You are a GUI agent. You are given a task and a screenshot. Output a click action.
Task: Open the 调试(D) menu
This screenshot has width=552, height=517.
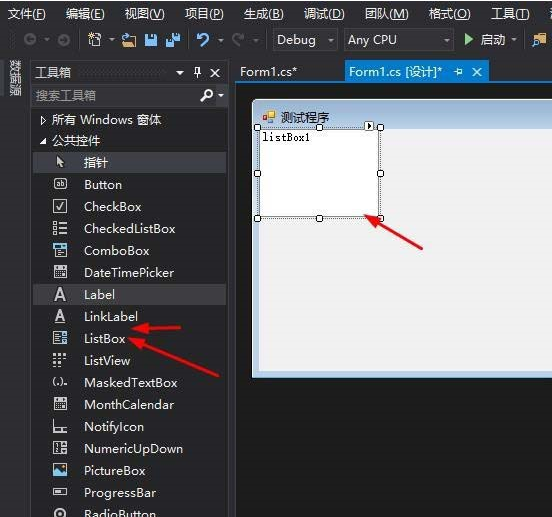point(324,14)
